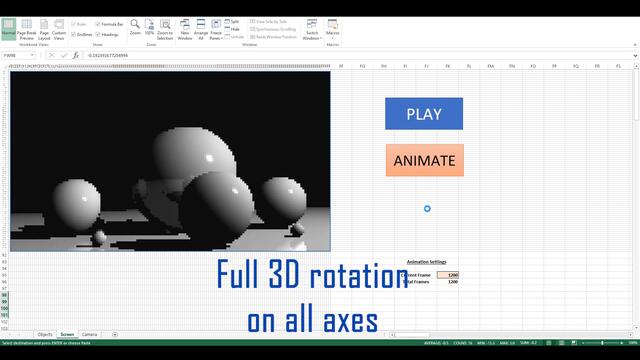Click Reset Window Position
The width and height of the screenshot is (640, 360).
[273, 37]
